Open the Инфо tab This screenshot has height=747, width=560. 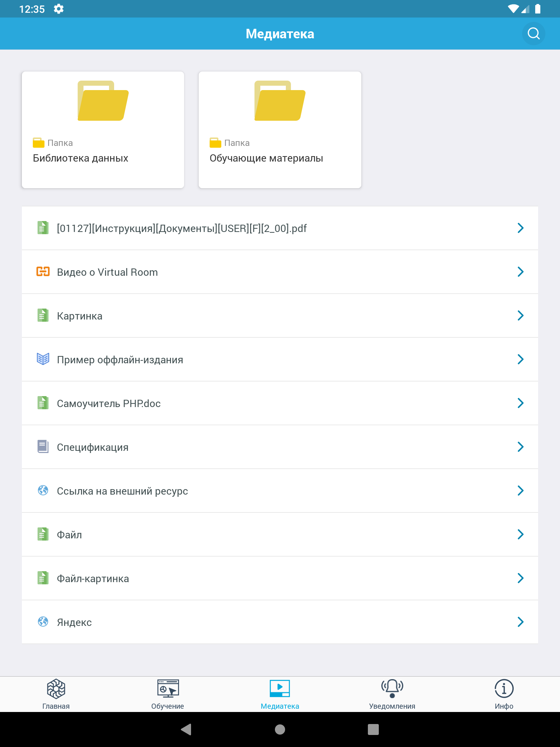(504, 694)
